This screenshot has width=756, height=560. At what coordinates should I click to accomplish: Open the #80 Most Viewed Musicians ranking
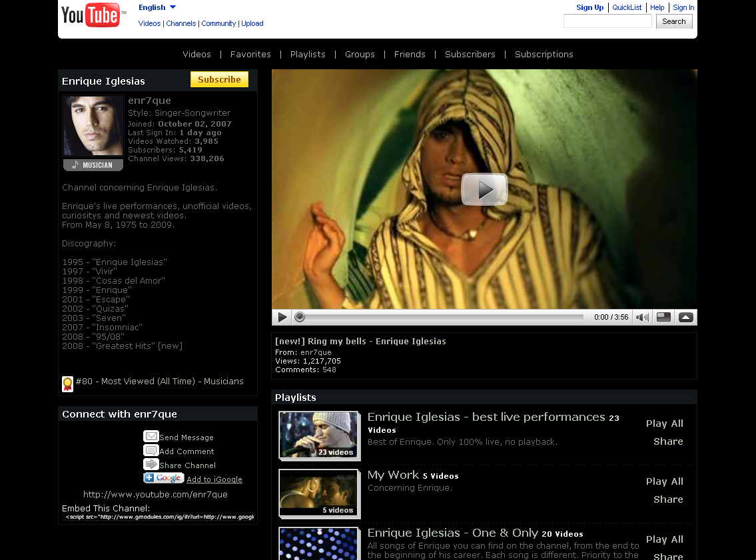pyautogui.click(x=160, y=381)
